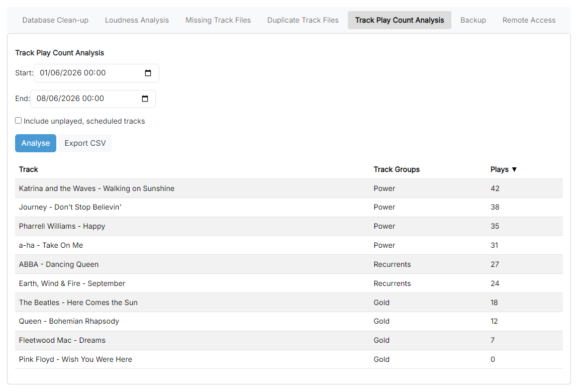Click the Start date input field

click(x=97, y=73)
